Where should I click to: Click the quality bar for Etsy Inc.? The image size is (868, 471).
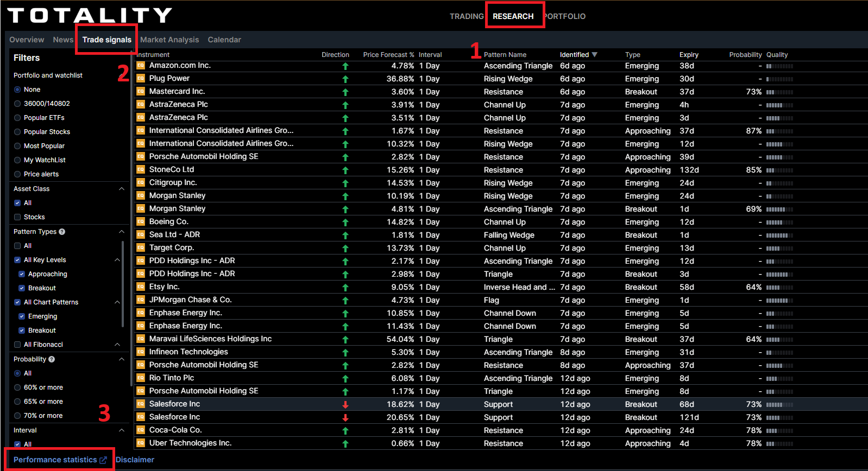[x=779, y=287]
